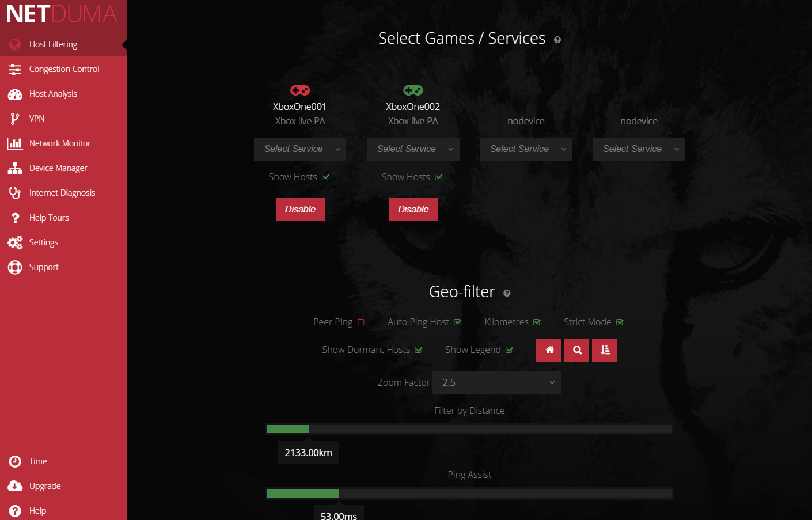Click the Filter by Distance slider bar

(469, 429)
